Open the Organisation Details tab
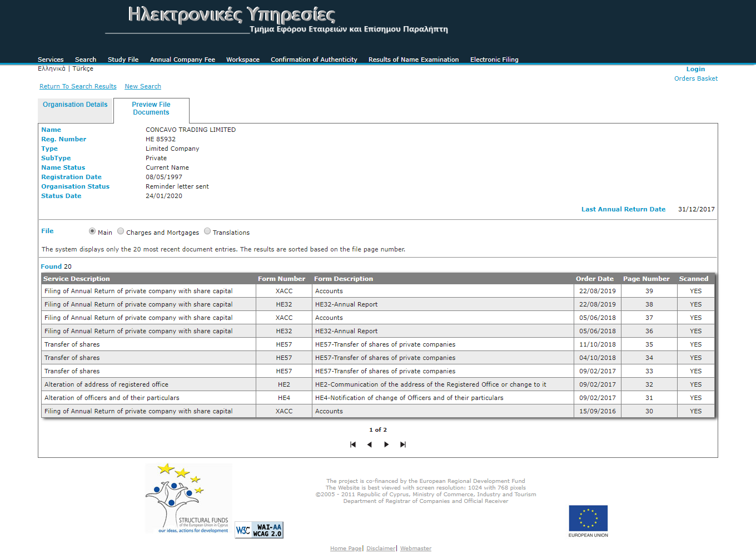 point(75,105)
